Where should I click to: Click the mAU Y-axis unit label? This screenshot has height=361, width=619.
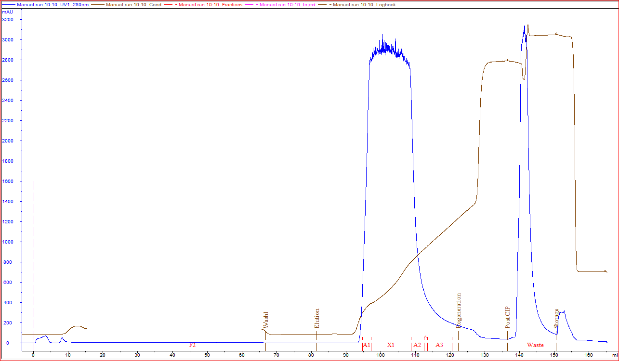click(7, 12)
